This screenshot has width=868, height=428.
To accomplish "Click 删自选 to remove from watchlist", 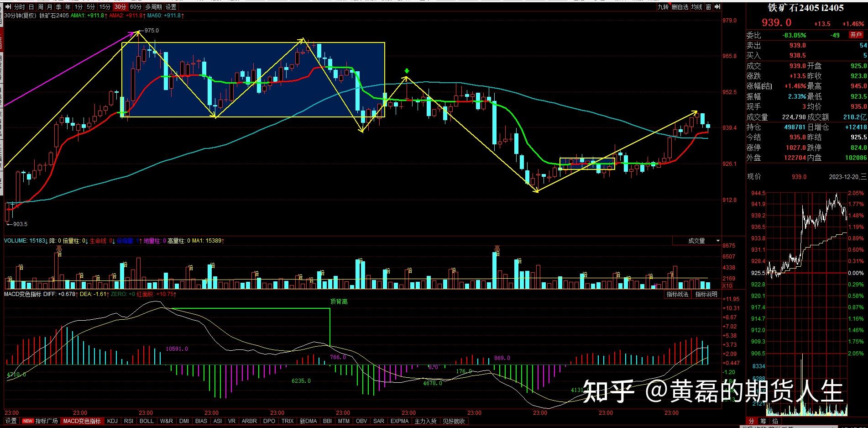I will coord(680,7).
